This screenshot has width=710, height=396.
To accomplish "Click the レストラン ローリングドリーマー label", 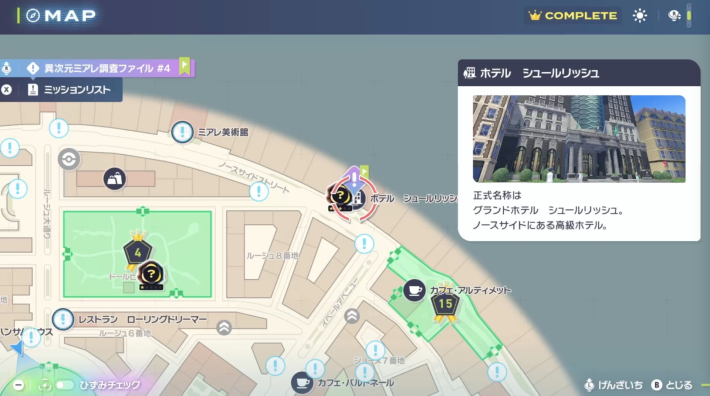I will point(142,320).
